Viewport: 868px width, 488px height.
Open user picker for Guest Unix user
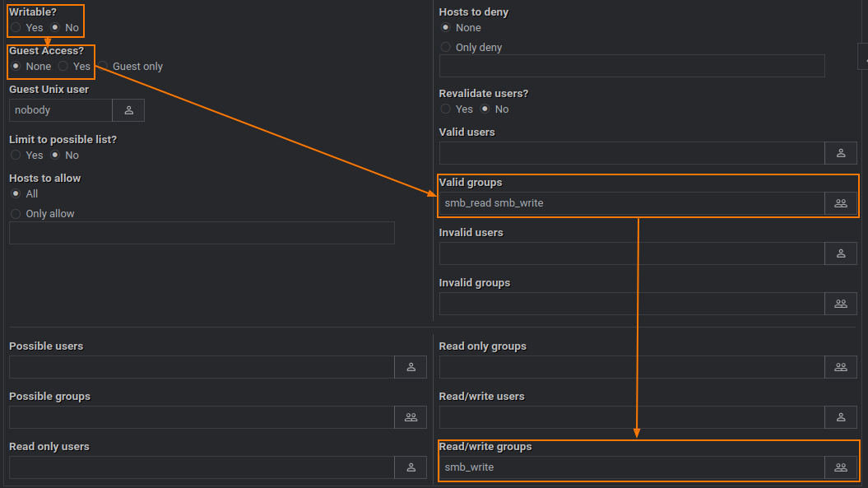(128, 110)
